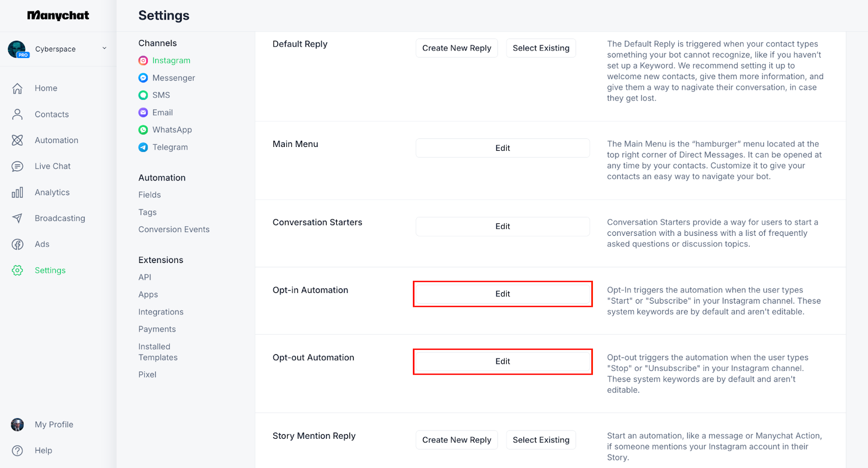Screen dimensions: 868x468
Task: Go to the Home menu item
Action: click(46, 88)
